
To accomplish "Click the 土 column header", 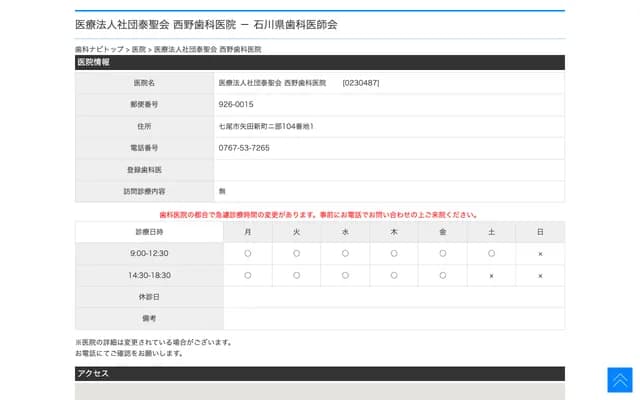I will pyautogui.click(x=491, y=232).
